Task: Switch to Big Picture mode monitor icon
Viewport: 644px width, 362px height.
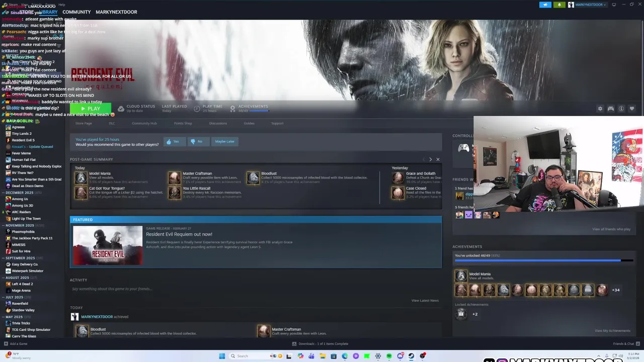Action: click(615, 5)
